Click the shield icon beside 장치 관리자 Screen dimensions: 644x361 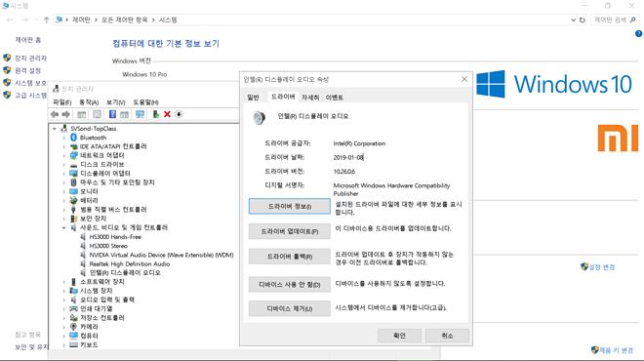coord(7,58)
